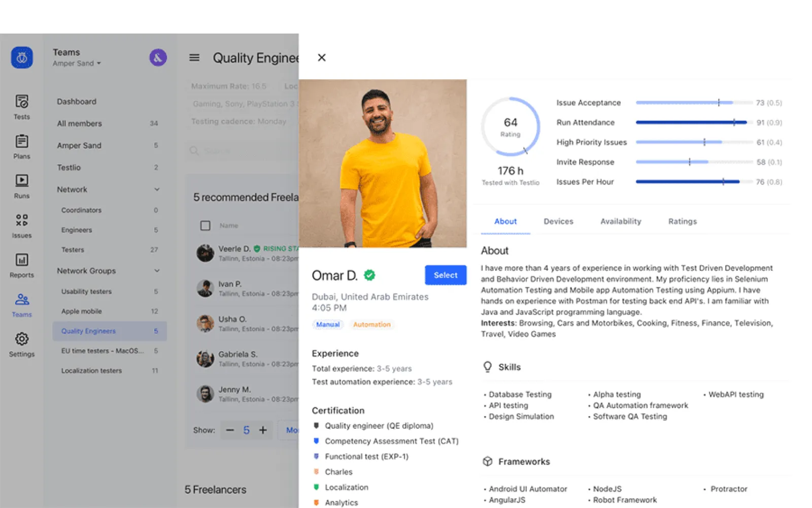Click Ivan P. avatar

(x=205, y=288)
